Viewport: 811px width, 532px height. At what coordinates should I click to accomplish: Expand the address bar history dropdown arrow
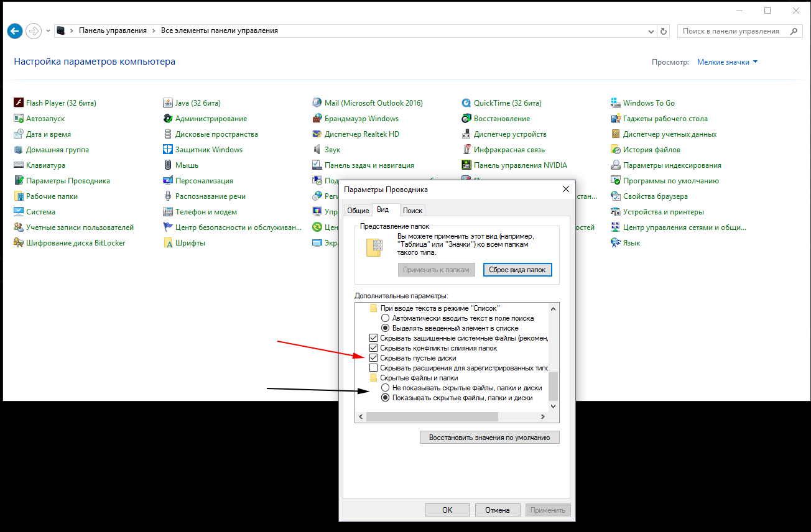pos(651,30)
